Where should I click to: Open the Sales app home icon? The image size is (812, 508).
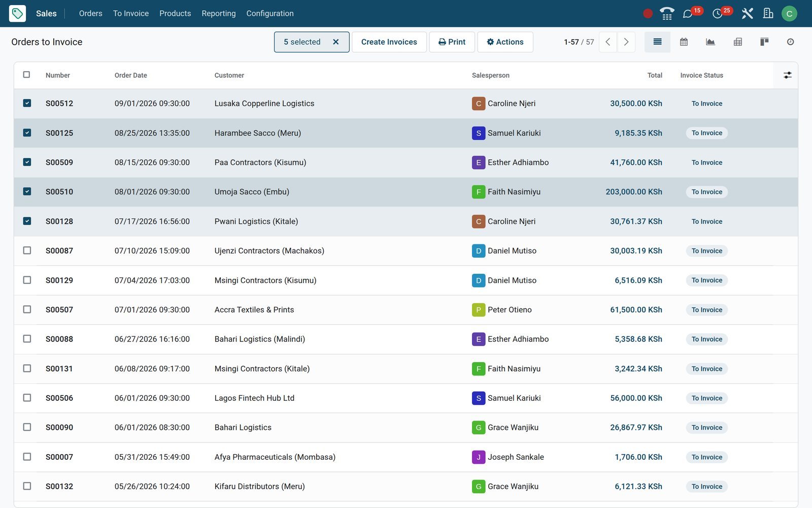pyautogui.click(x=17, y=13)
